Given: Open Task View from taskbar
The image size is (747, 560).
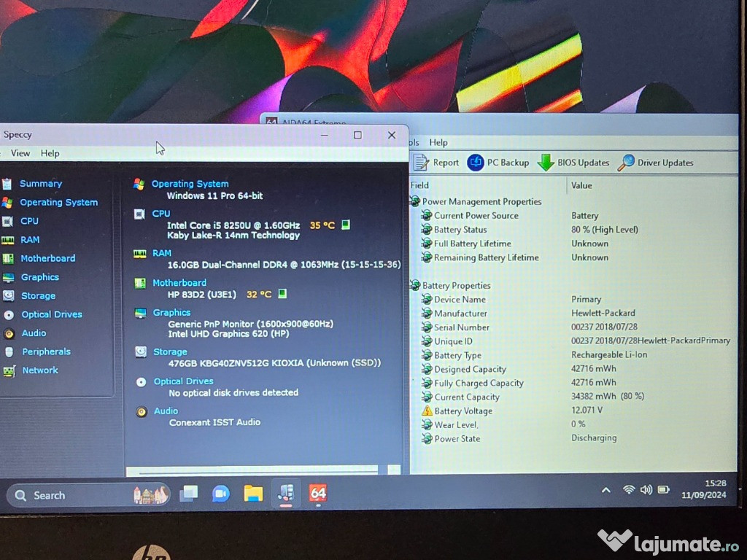Looking at the screenshot, I should [x=189, y=494].
